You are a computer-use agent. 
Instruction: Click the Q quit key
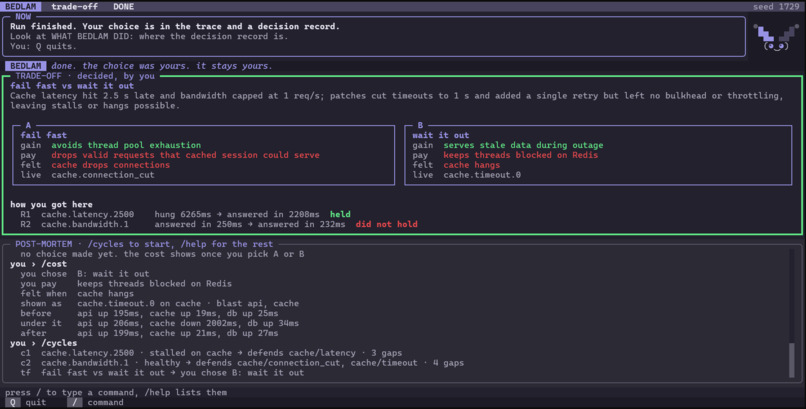[x=13, y=402]
